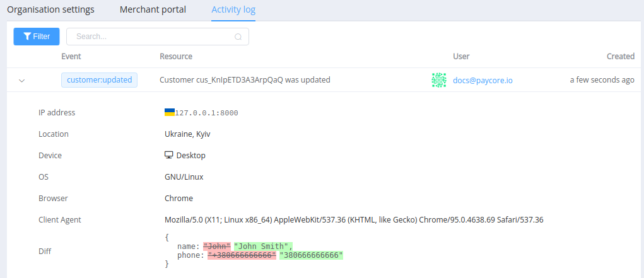Image resolution: width=644 pixels, height=278 pixels.
Task: Open the Organisation settings tab
Action: pos(50,9)
